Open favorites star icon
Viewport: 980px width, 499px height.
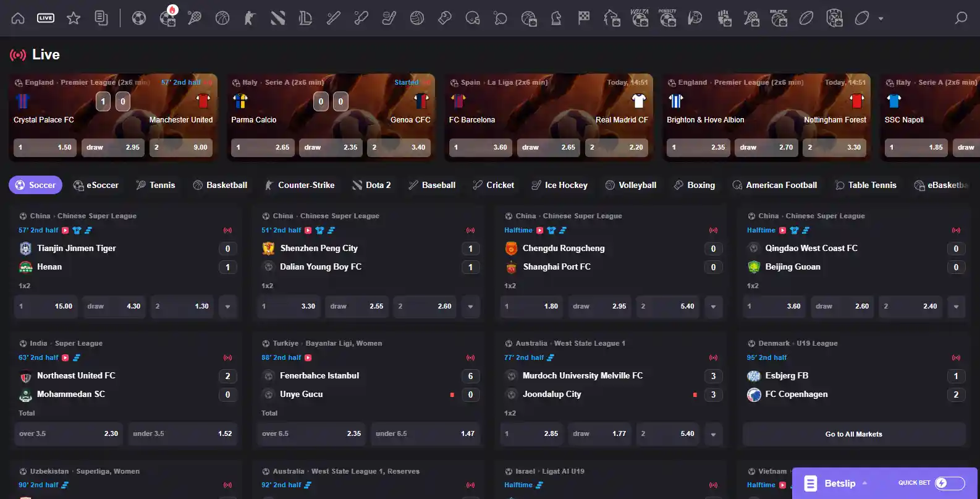(74, 18)
